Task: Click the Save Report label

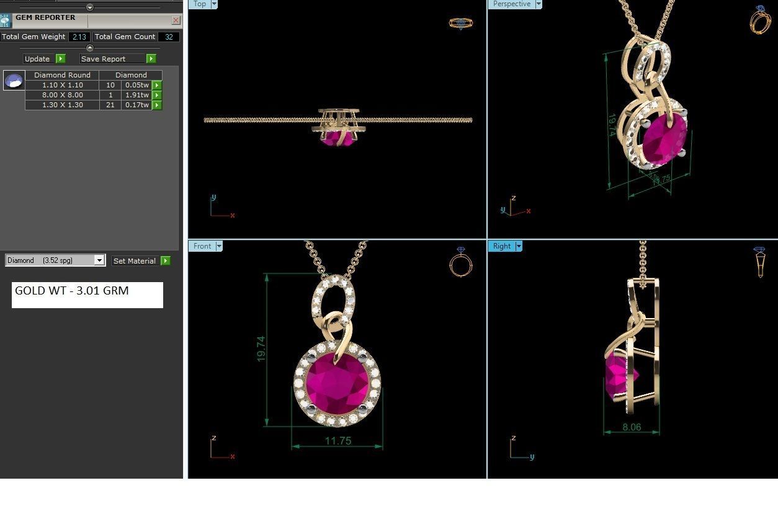Action: (103, 59)
